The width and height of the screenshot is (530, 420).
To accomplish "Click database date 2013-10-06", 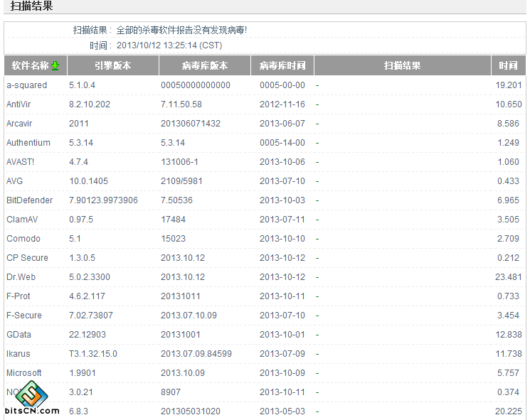I will (282, 162).
